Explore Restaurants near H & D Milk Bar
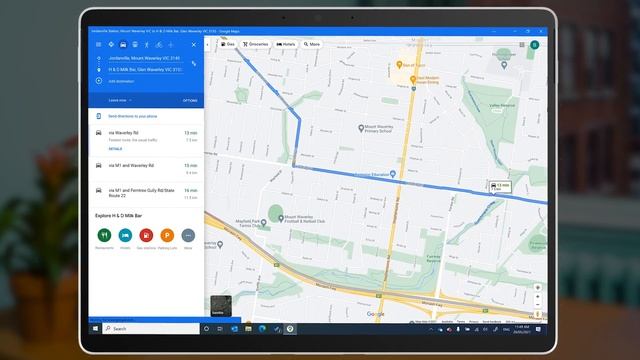Image resolution: width=640 pixels, height=360 pixels. [104, 236]
